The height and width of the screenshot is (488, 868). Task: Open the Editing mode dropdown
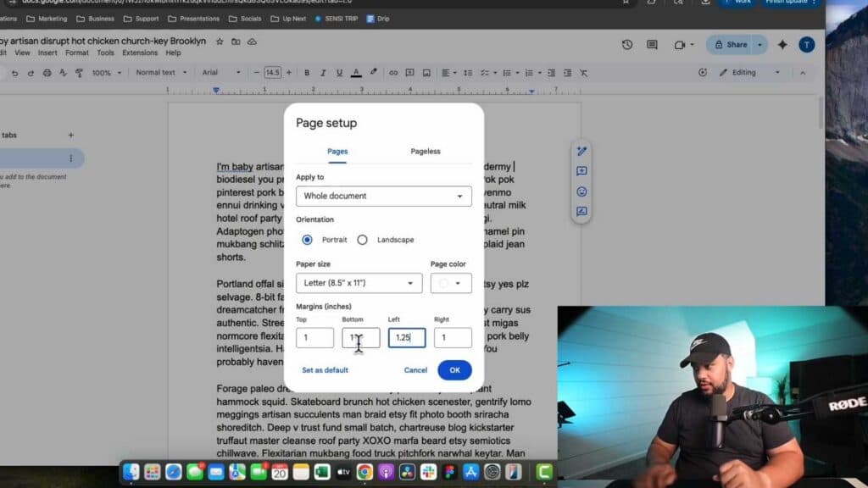click(749, 73)
